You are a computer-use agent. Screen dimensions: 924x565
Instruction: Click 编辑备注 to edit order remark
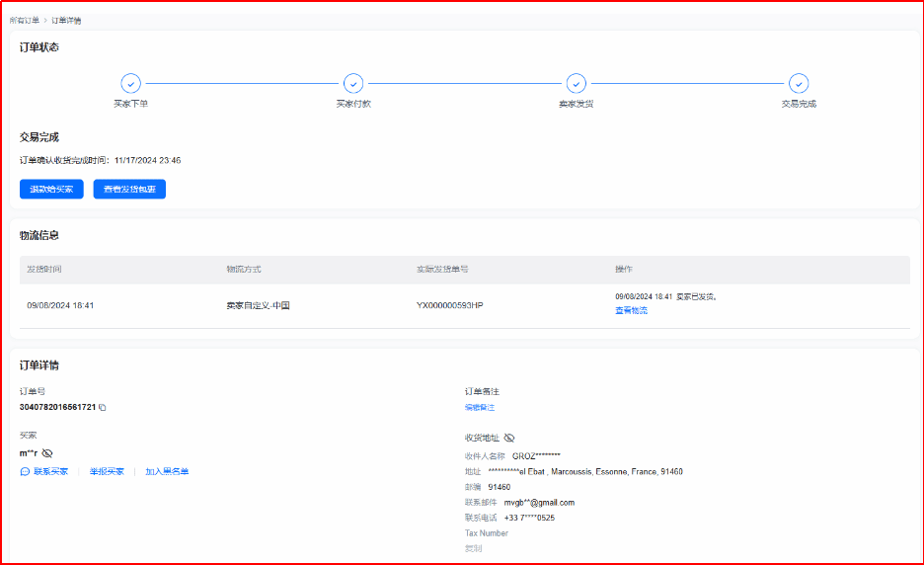(480, 407)
